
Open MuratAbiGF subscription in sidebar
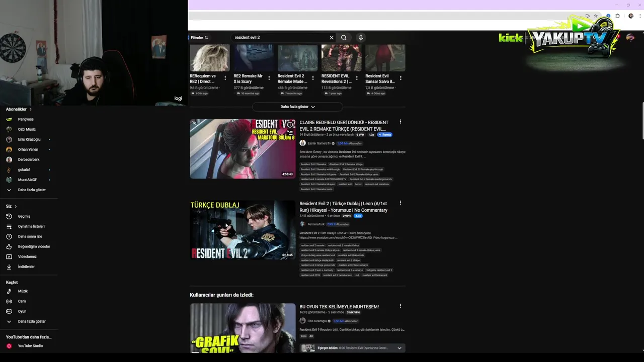(x=27, y=179)
